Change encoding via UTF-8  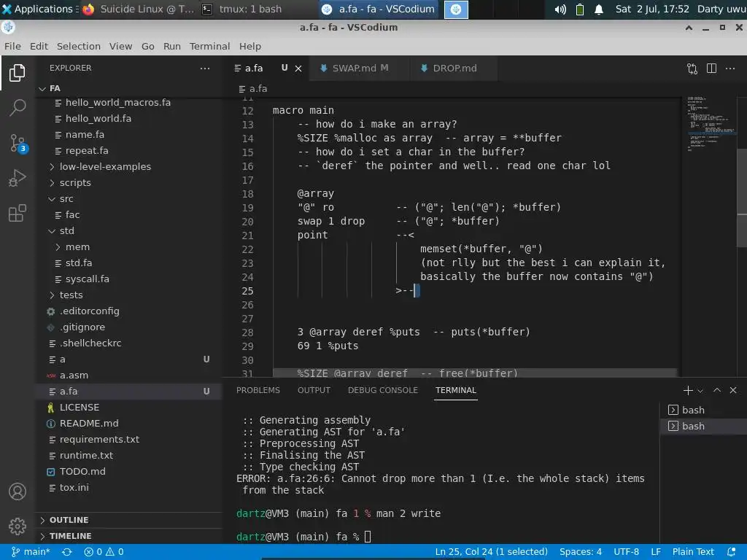pyautogui.click(x=626, y=552)
